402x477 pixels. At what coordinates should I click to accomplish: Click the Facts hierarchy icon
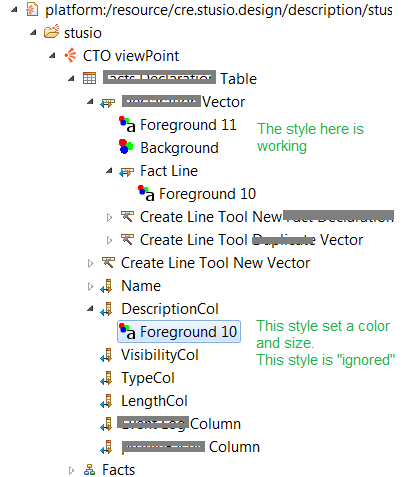click(x=89, y=469)
